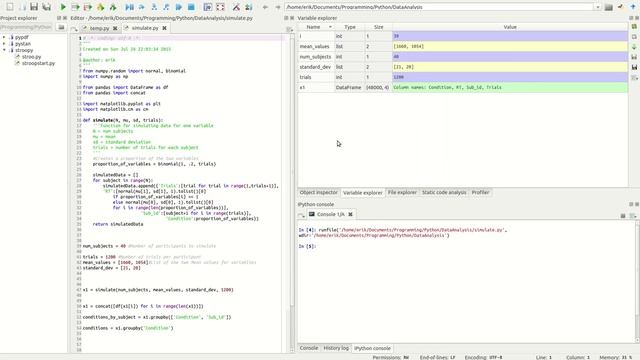
Task: Open the File explorer tab
Action: coord(402,192)
